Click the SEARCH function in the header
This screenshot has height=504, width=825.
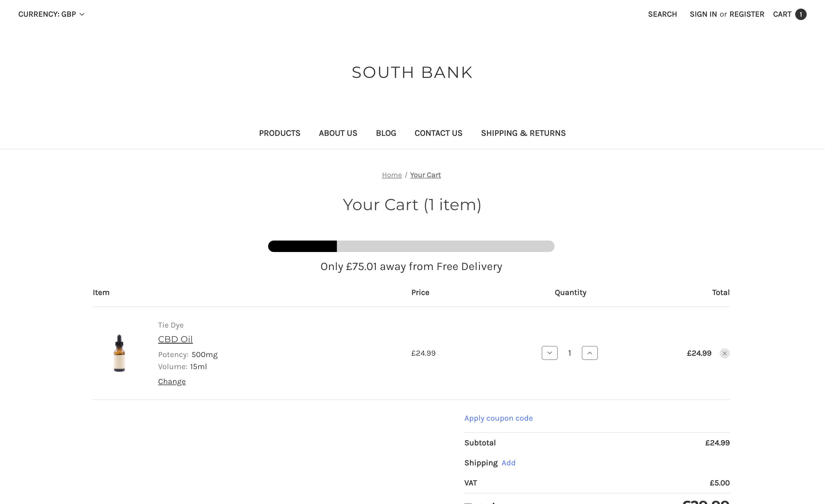662,14
